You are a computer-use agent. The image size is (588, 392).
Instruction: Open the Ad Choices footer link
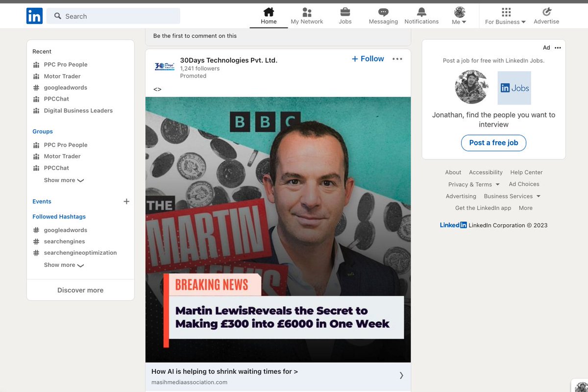tap(524, 184)
